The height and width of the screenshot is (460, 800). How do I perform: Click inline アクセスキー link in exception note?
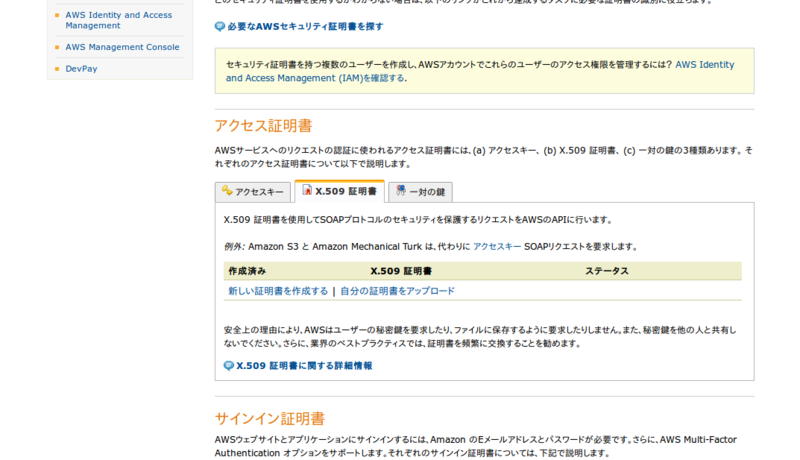[x=497, y=247]
